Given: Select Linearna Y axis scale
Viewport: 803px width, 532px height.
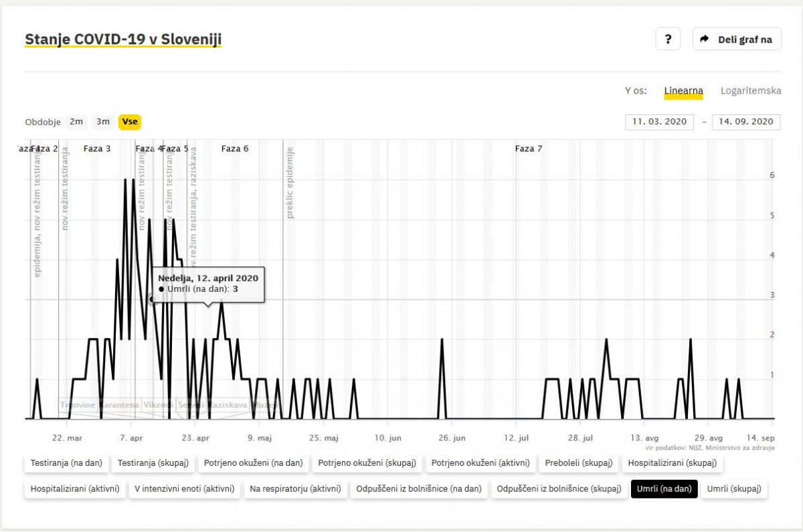Looking at the screenshot, I should tap(683, 90).
